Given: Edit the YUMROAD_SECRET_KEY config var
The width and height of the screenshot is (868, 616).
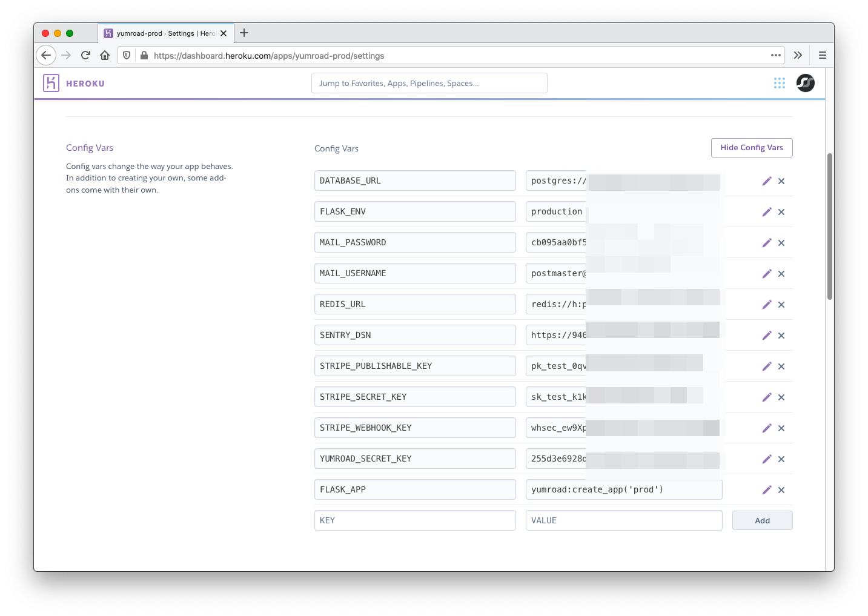Looking at the screenshot, I should coord(767,459).
